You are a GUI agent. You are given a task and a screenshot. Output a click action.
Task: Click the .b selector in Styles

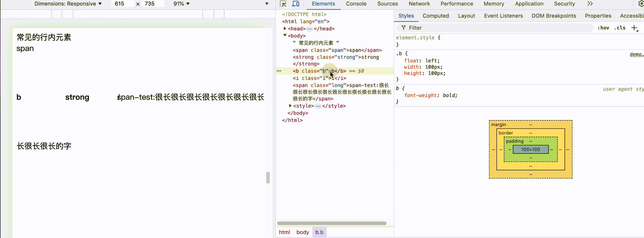[x=399, y=54]
